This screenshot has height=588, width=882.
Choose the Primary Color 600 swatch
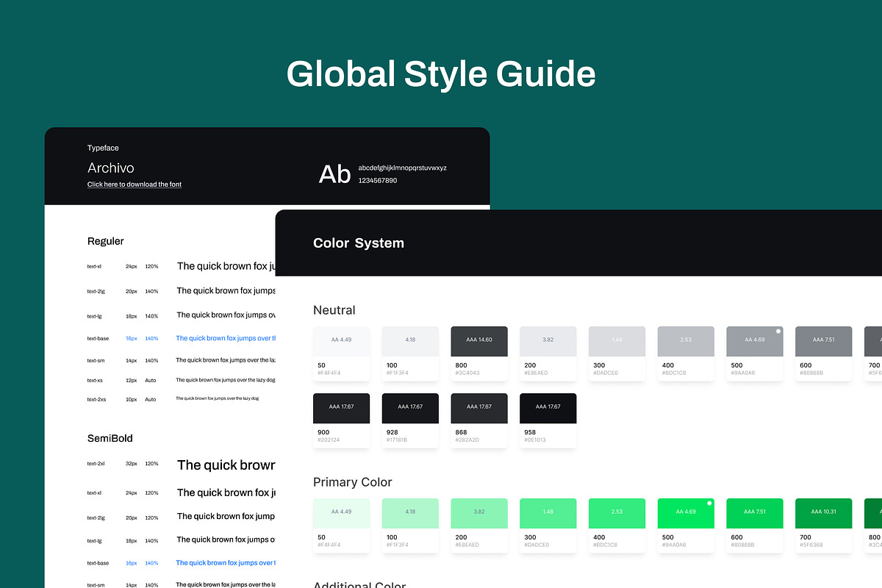pyautogui.click(x=755, y=526)
